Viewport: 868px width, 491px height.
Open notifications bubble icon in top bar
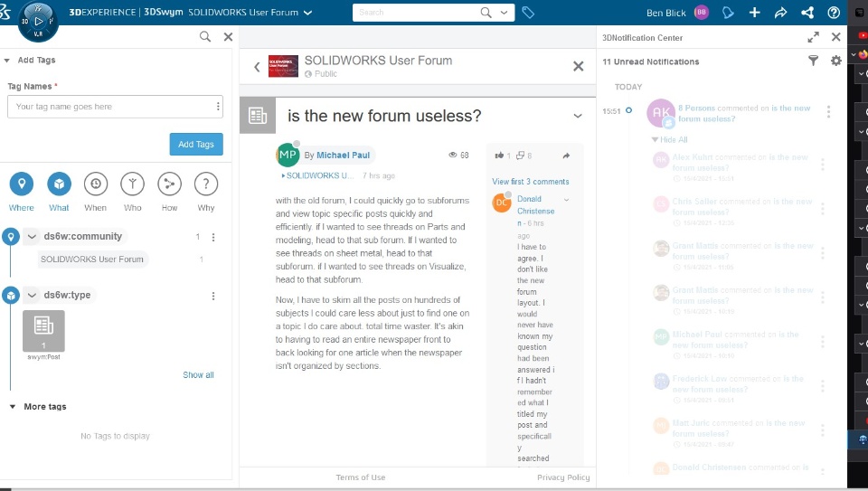pyautogui.click(x=728, y=12)
